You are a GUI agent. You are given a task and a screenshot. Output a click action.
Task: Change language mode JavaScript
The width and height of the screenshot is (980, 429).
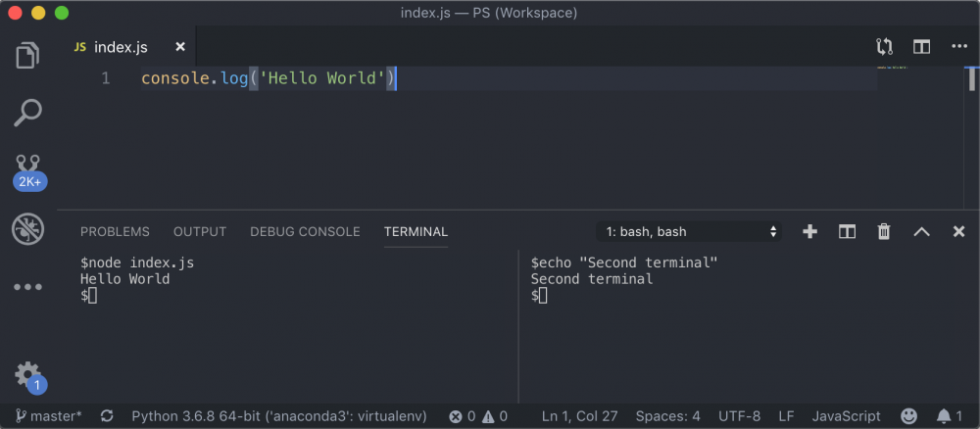[x=847, y=416]
